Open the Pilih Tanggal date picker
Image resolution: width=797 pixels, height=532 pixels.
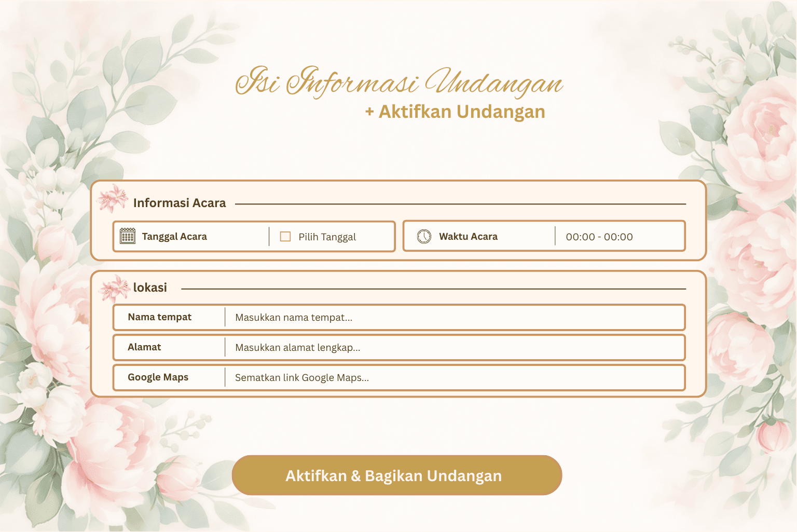327,237
